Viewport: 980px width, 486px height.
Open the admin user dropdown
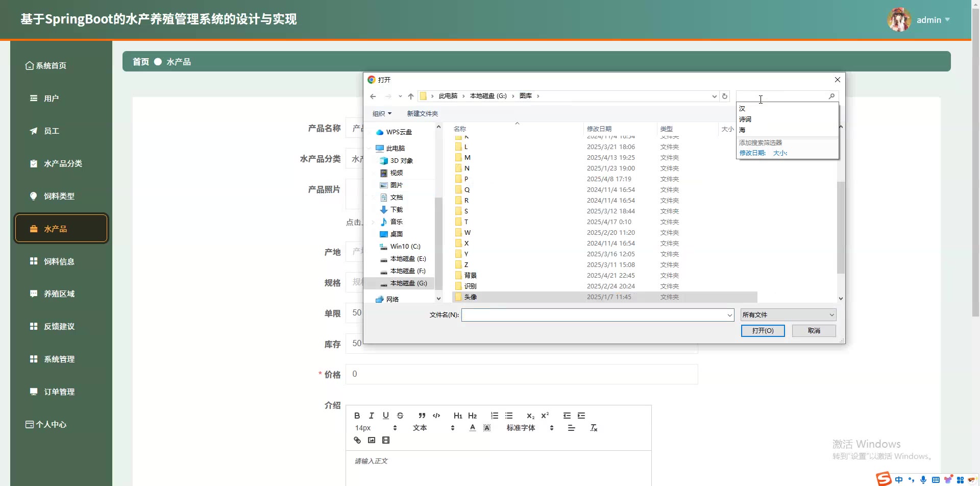point(933,20)
